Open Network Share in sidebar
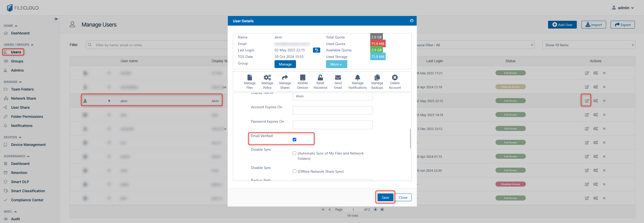This screenshot has width=644, height=223. [x=23, y=98]
